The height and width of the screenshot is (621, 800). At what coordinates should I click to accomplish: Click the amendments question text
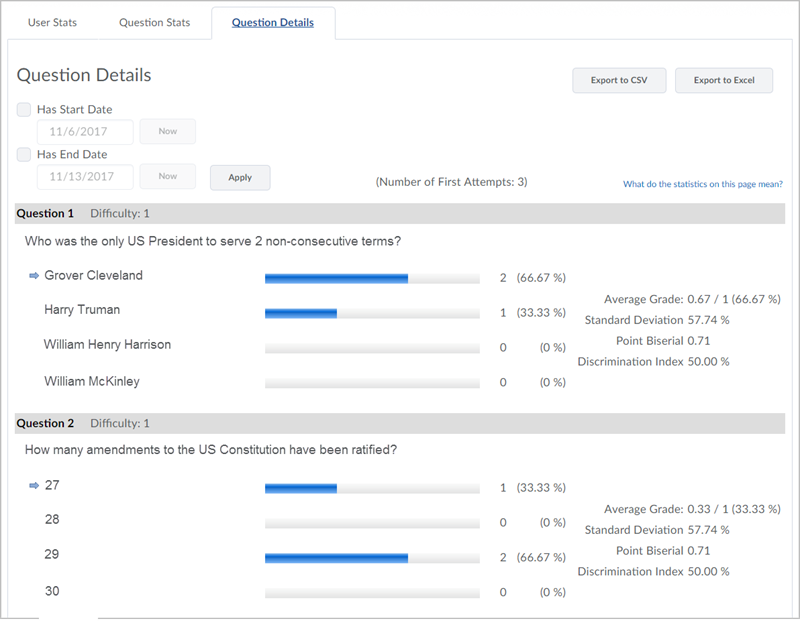[211, 450]
